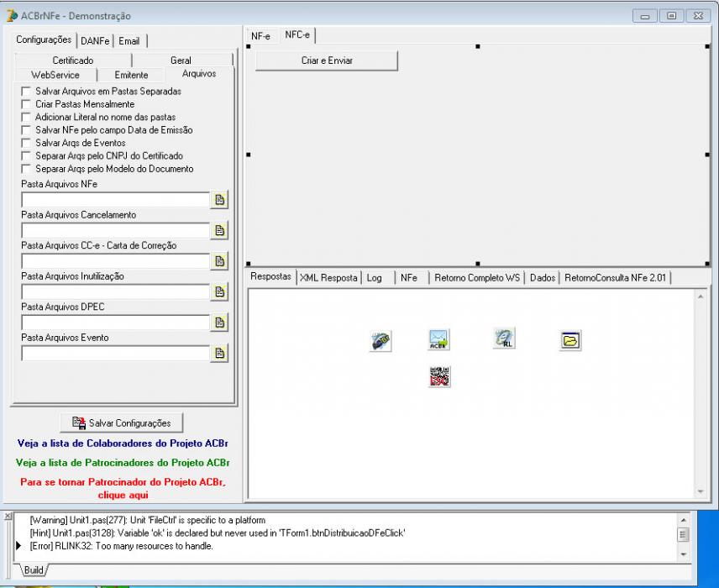719x588 pixels.
Task: Click into the Pasta Arquivos DPEC field
Action: pos(116,323)
